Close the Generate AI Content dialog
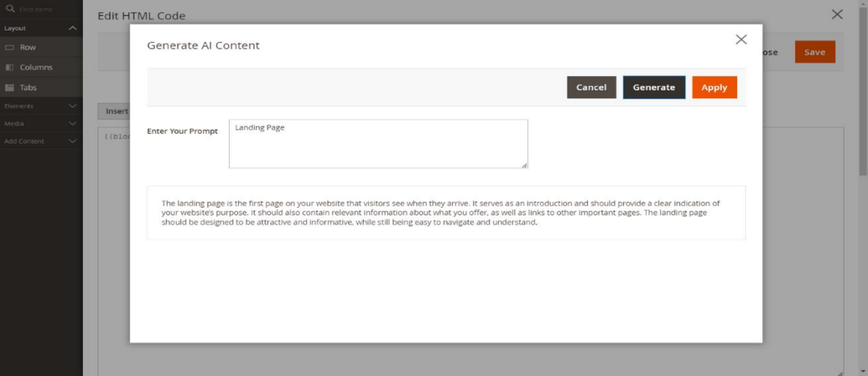868x376 pixels. pyautogui.click(x=740, y=40)
